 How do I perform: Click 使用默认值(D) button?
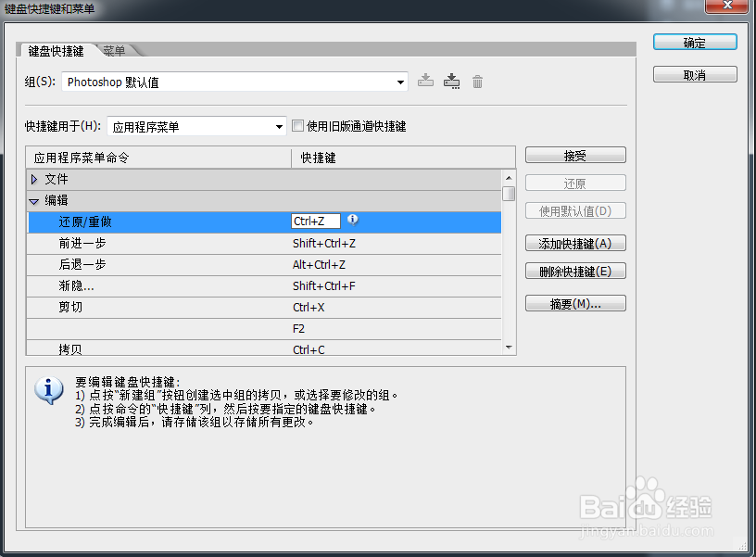[x=575, y=210]
